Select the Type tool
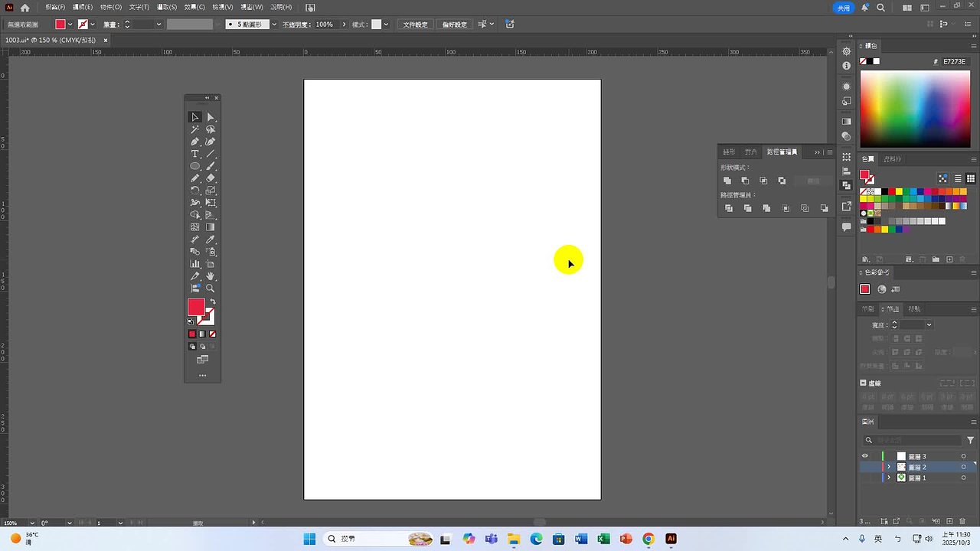Image resolution: width=980 pixels, height=551 pixels. (x=195, y=154)
